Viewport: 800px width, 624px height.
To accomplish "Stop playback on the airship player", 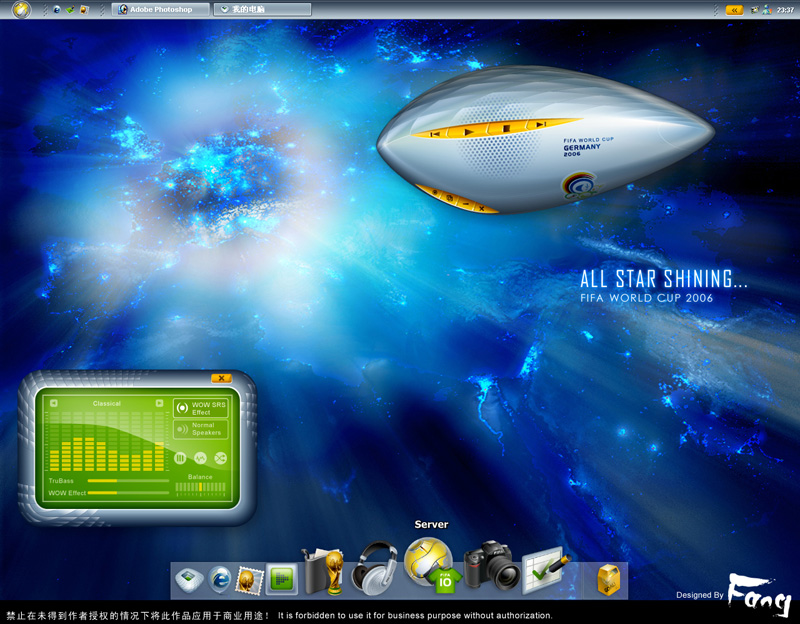I will [x=506, y=128].
